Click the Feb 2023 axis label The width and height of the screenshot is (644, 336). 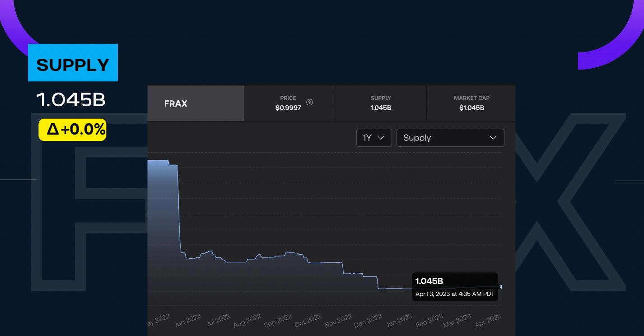[429, 321]
